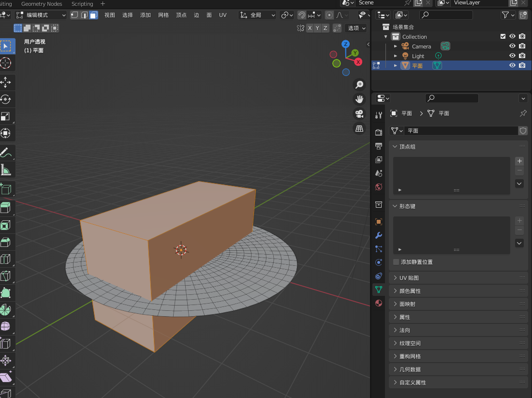This screenshot has width=532, height=398.
Task: Expand the Camera item in outliner
Action: pos(395,46)
